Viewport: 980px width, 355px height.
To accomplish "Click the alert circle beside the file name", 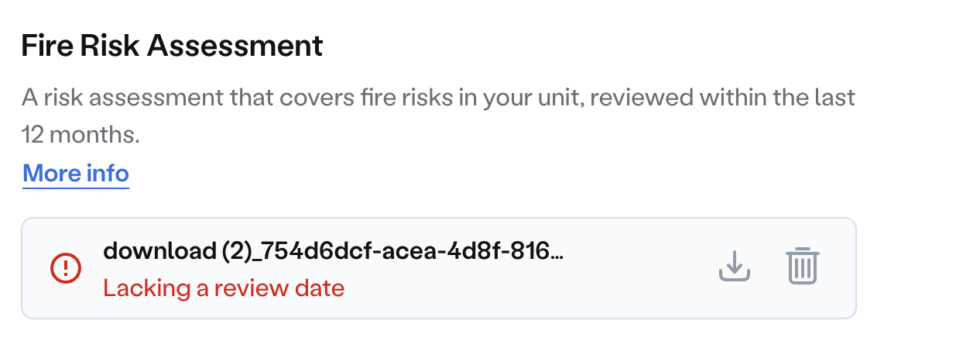I will tap(65, 268).
